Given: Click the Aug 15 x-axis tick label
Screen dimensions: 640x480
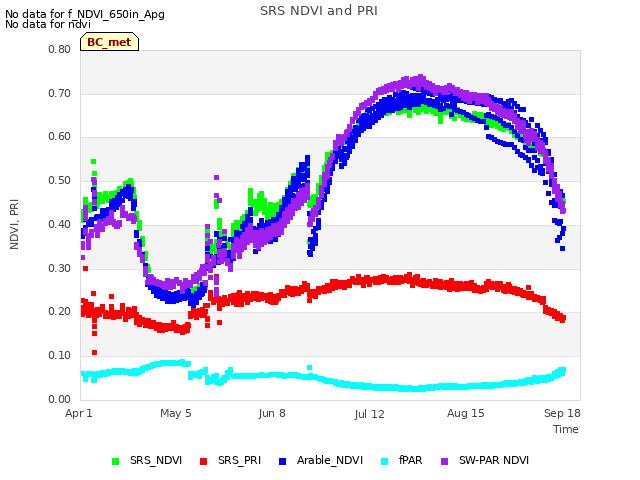Looking at the screenshot, I should [x=466, y=413].
